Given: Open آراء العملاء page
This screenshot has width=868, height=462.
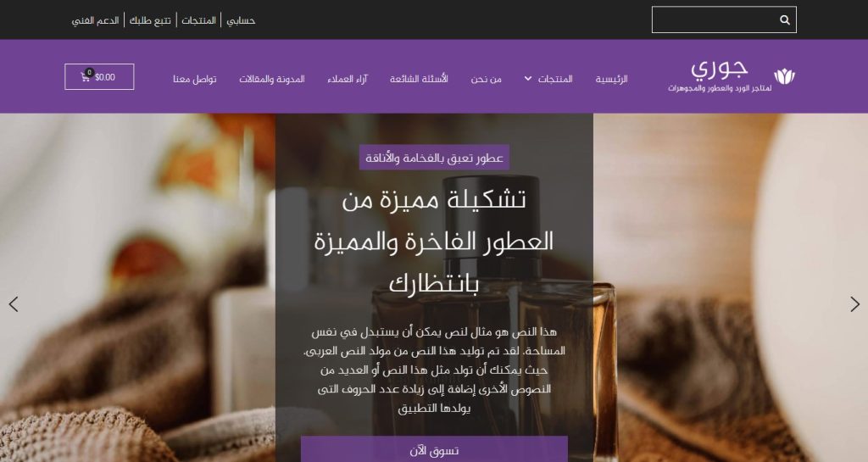Looking at the screenshot, I should [347, 79].
